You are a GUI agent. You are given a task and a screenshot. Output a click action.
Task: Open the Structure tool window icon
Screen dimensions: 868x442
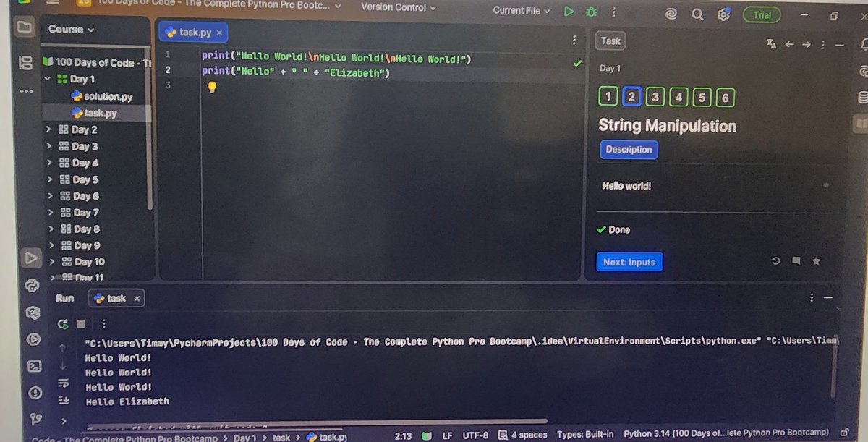(x=25, y=63)
